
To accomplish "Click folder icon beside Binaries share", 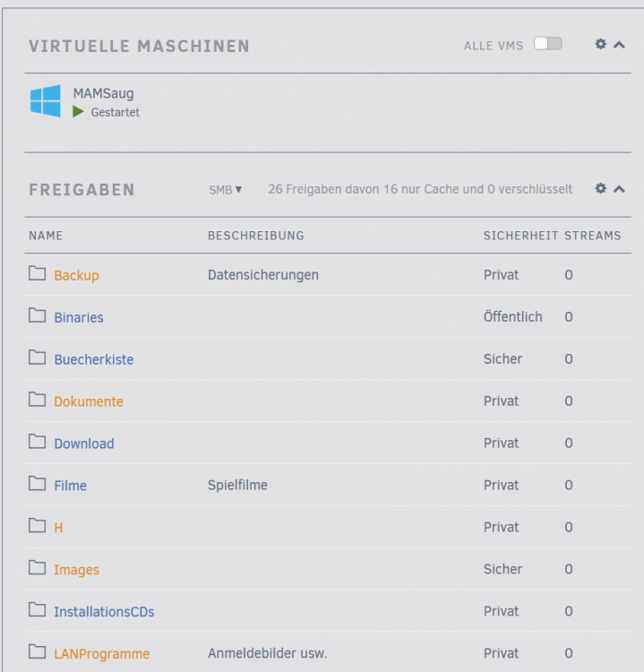I will pyautogui.click(x=38, y=315).
